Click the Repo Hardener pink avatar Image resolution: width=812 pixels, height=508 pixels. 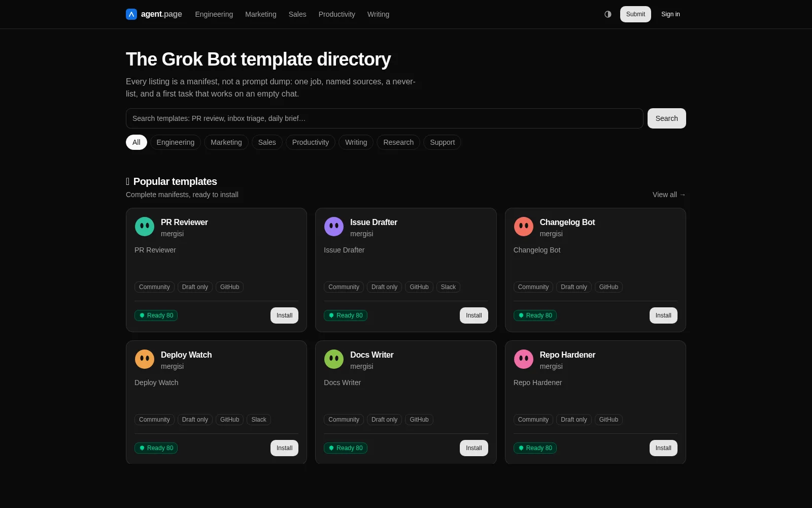(524, 359)
